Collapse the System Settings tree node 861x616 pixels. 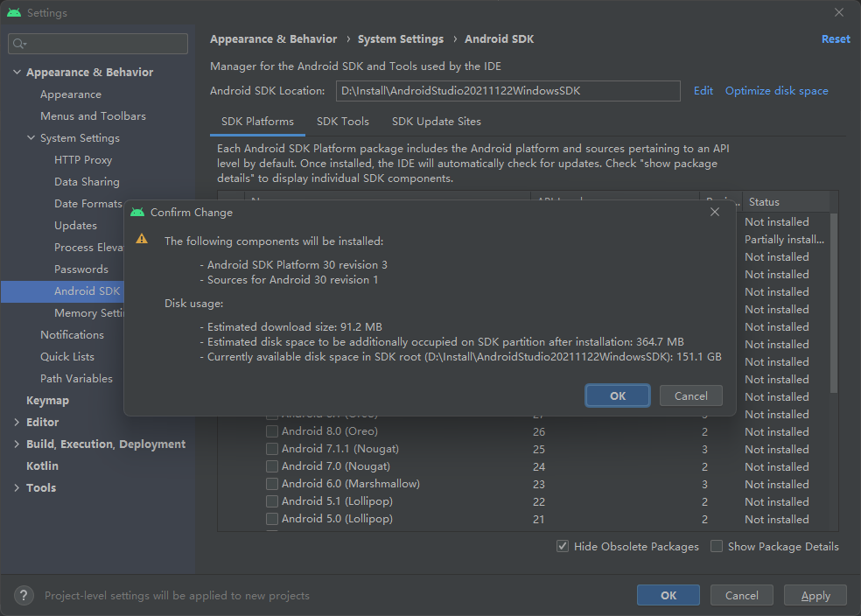click(31, 137)
